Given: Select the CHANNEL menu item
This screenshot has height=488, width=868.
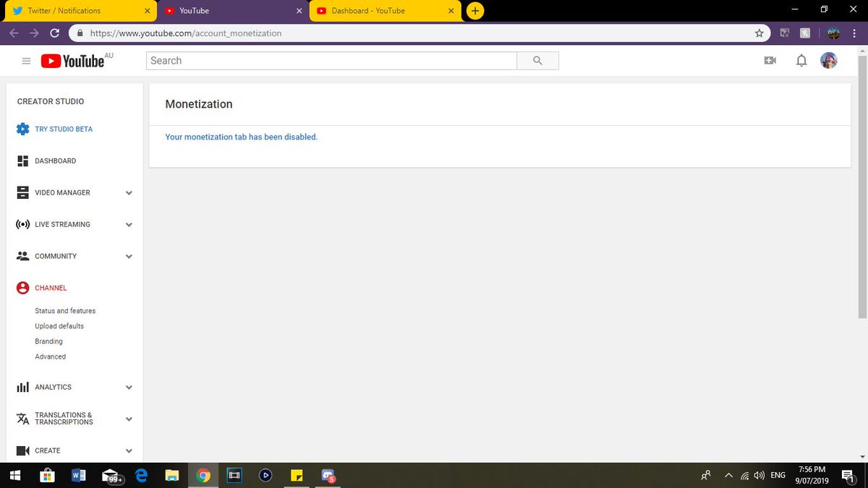Looking at the screenshot, I should pos(51,288).
